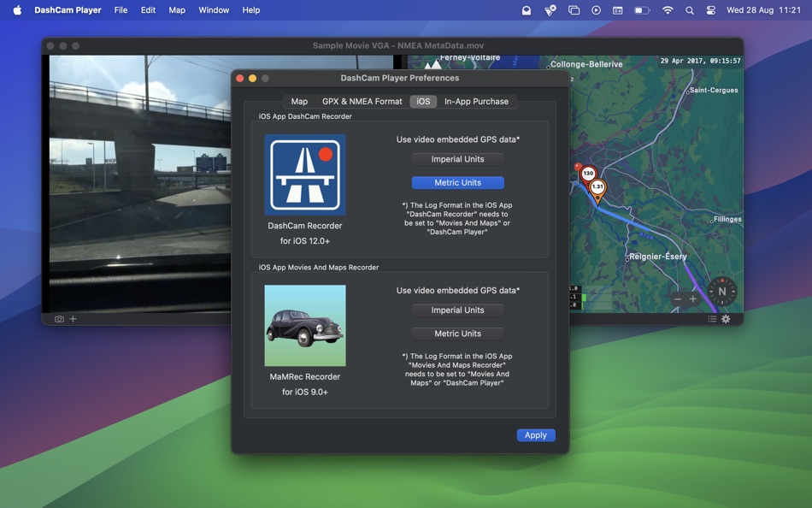This screenshot has height=508, width=812.
Task: Click the 130 speed map marker
Action: 588,174
